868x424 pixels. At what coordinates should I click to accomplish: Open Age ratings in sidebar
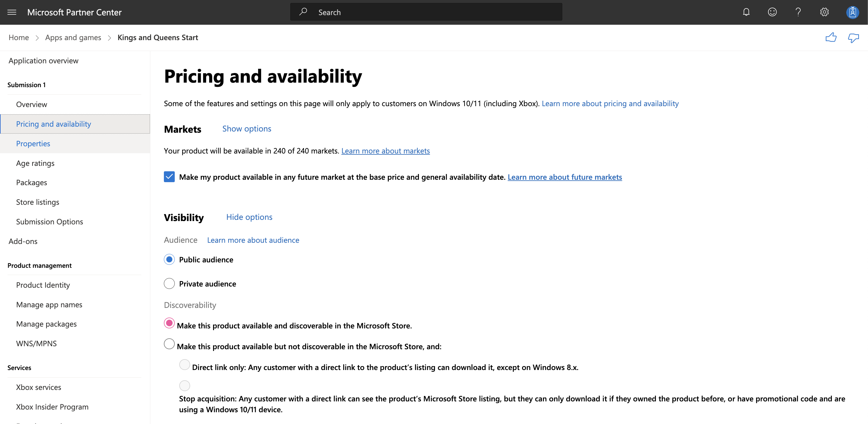pos(35,163)
